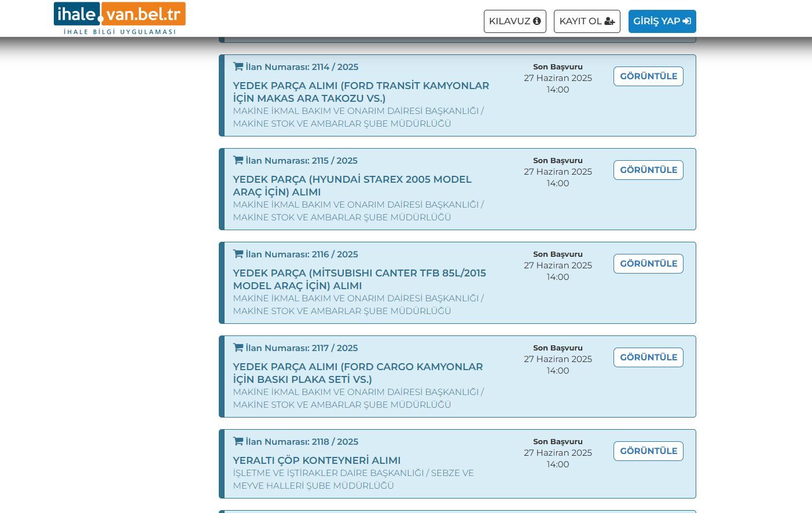Click text İlan Numarası: 2118 / 2025
The width and height of the screenshot is (812, 513).
click(x=302, y=441)
